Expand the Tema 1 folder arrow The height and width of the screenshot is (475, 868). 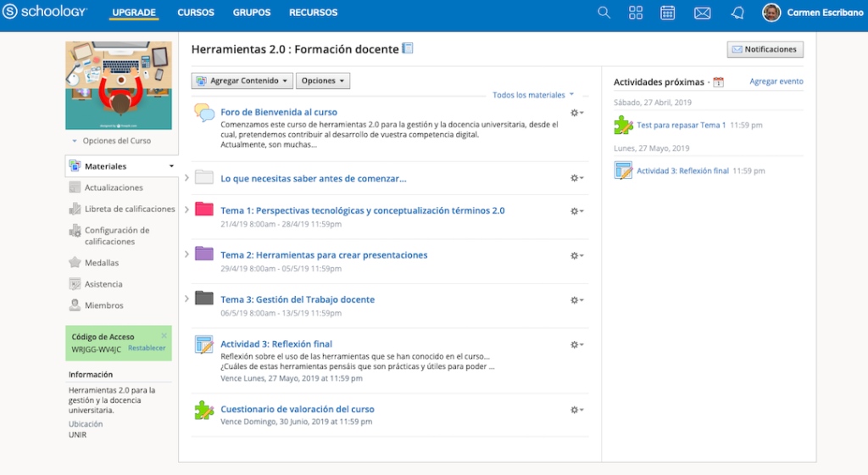[186, 209]
